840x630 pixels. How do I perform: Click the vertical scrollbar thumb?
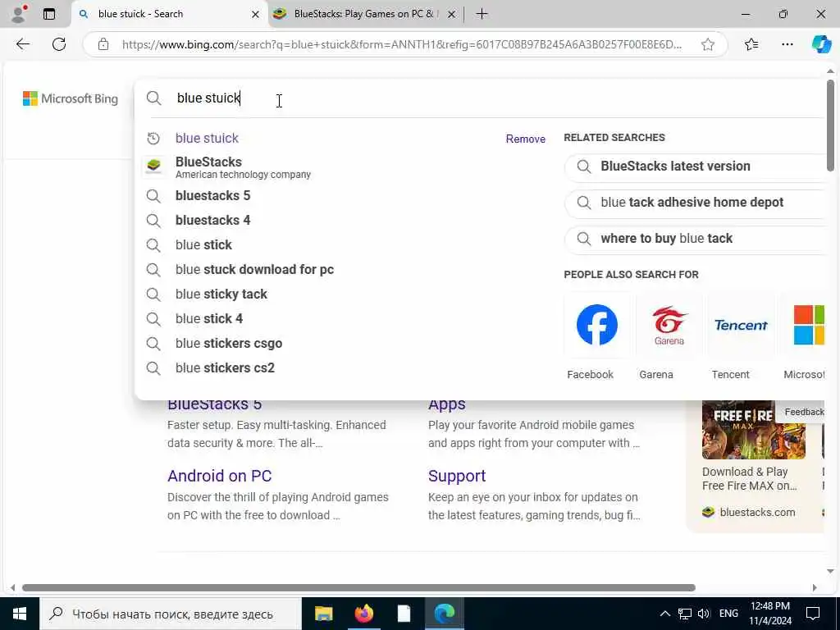point(830,126)
